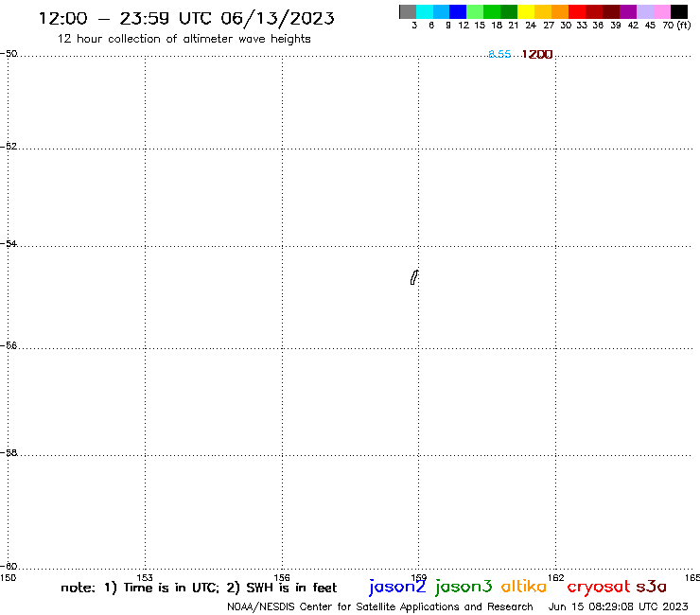Click the '-60' latitude axis label
The width and height of the screenshot is (700, 615).
click(9, 567)
